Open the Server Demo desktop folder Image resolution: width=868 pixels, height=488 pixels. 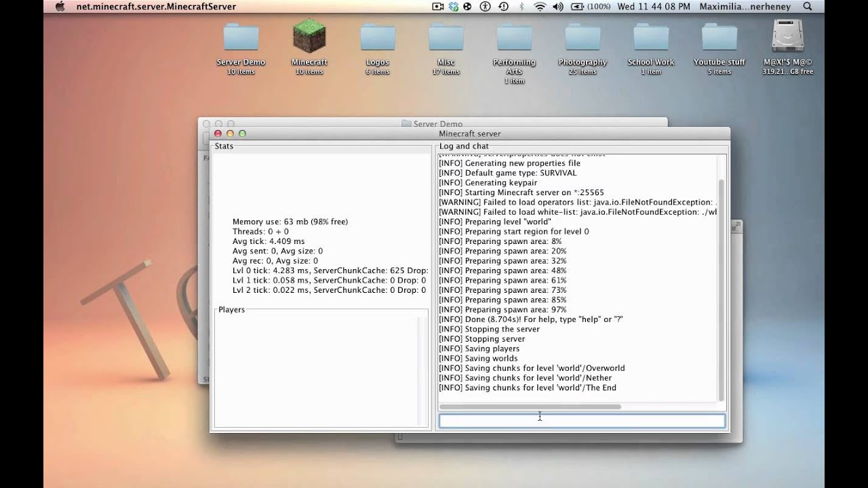(x=241, y=37)
